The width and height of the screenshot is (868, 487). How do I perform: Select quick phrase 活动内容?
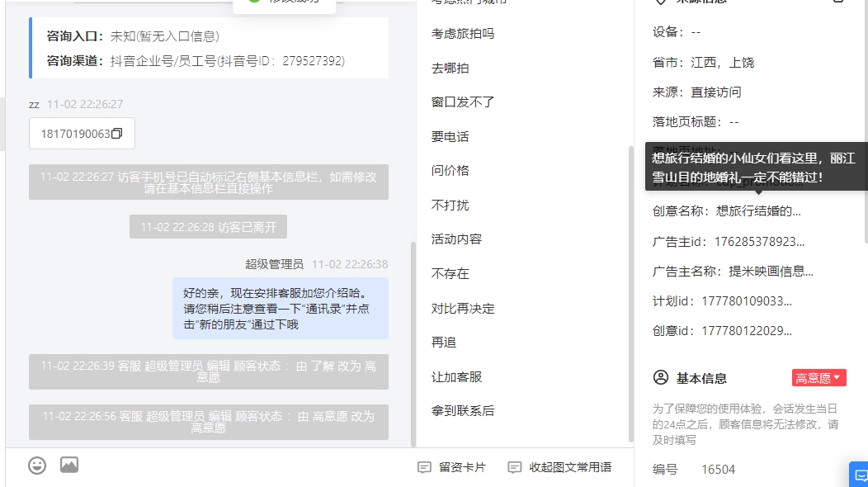click(457, 239)
